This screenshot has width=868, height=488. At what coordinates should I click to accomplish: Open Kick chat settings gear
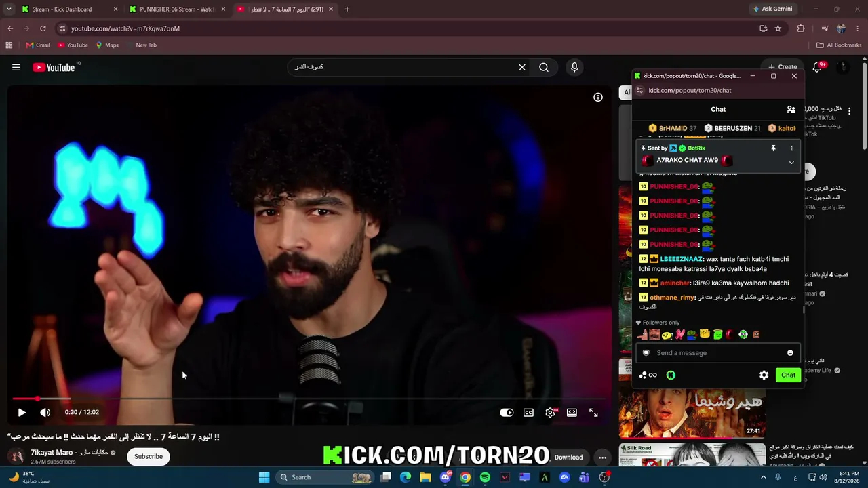pos(764,375)
